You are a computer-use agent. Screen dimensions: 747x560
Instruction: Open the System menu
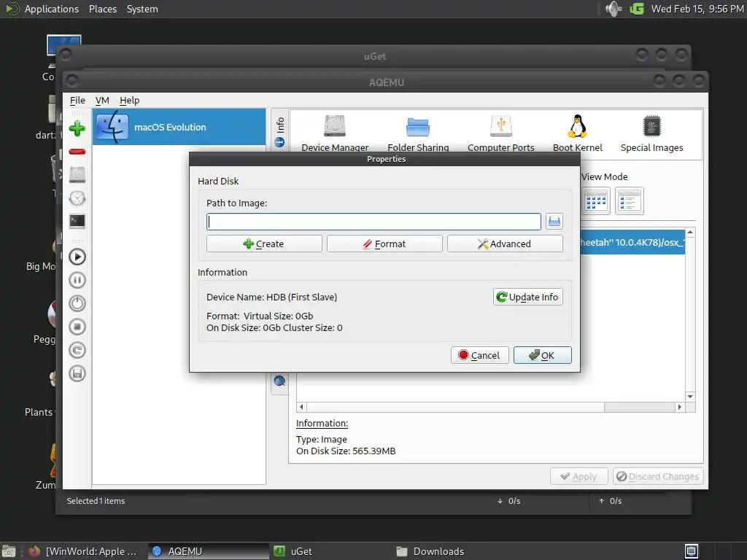142,9
